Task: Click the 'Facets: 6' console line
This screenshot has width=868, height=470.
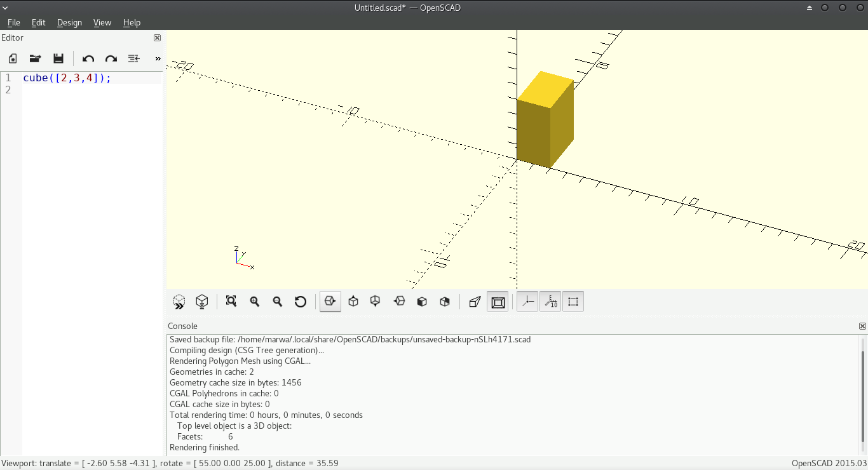Action: tap(205, 437)
